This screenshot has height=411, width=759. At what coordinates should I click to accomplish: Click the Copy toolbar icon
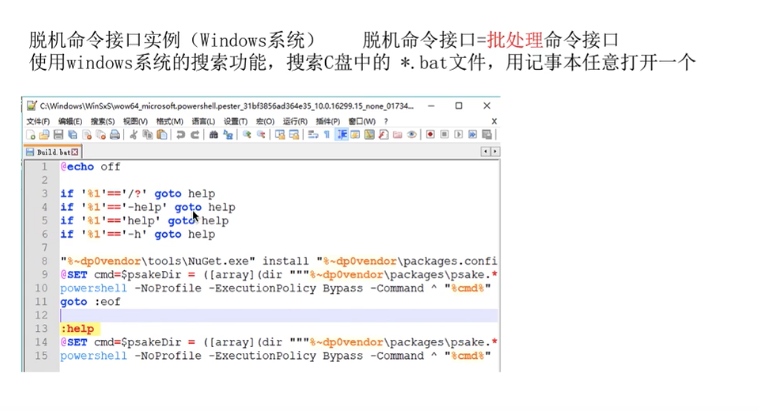point(148,135)
